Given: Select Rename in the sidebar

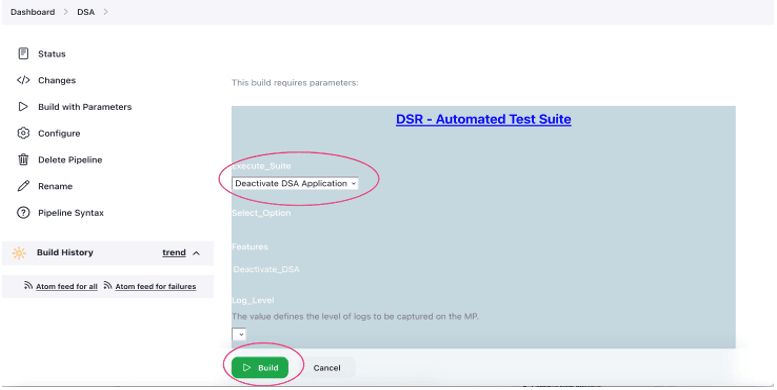Looking at the screenshot, I should [55, 186].
